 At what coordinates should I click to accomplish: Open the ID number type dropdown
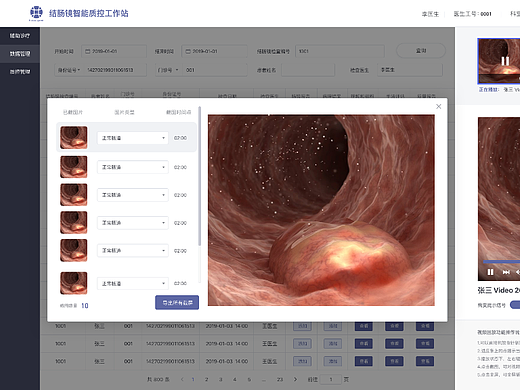(69, 70)
